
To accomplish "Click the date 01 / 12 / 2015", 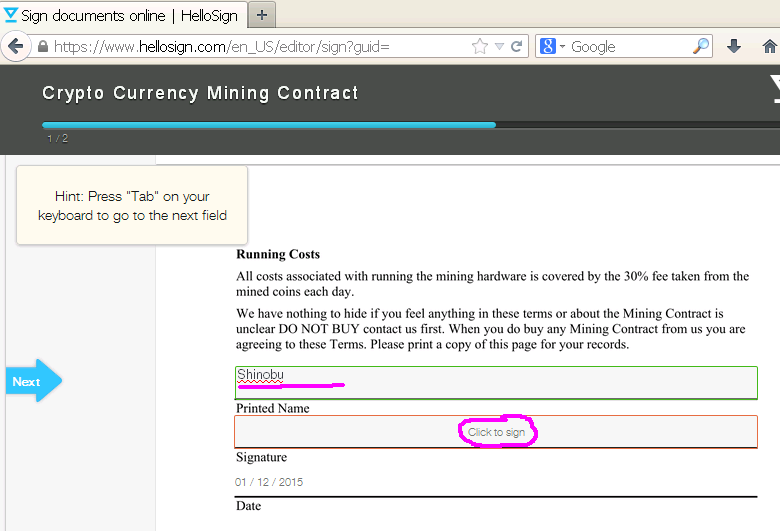I will [x=269, y=482].
